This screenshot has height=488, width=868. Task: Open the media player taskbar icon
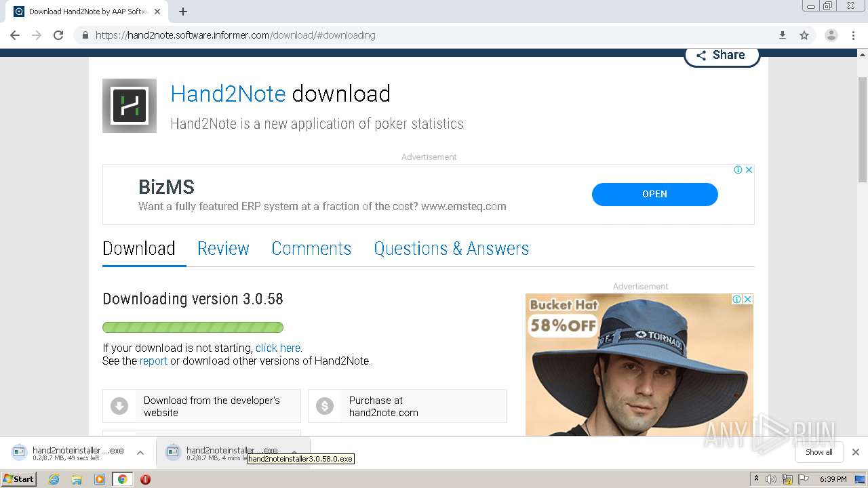click(x=100, y=479)
